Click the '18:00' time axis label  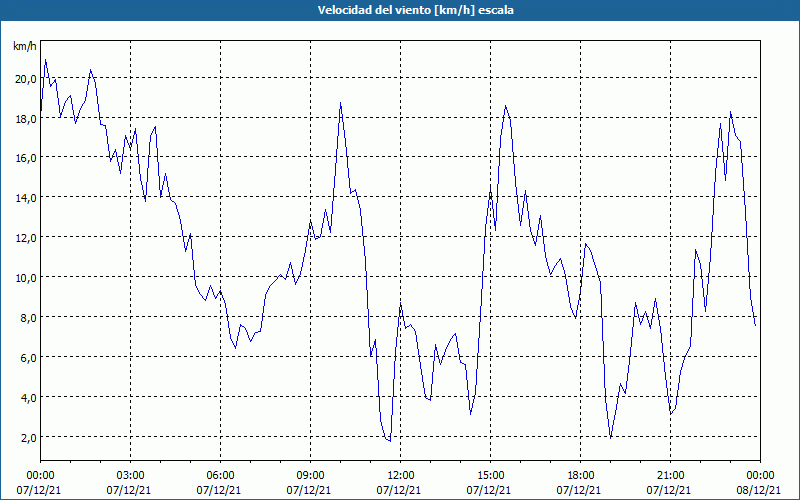(580, 476)
